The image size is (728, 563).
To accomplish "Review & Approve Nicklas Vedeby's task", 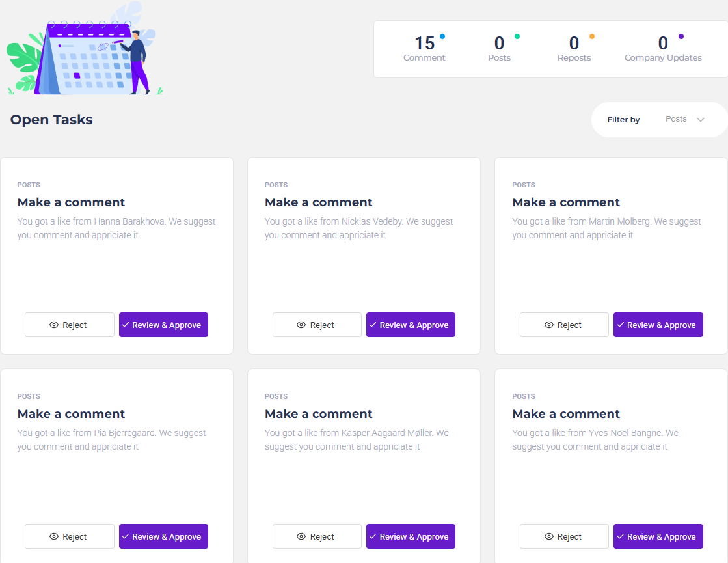I will (x=411, y=325).
